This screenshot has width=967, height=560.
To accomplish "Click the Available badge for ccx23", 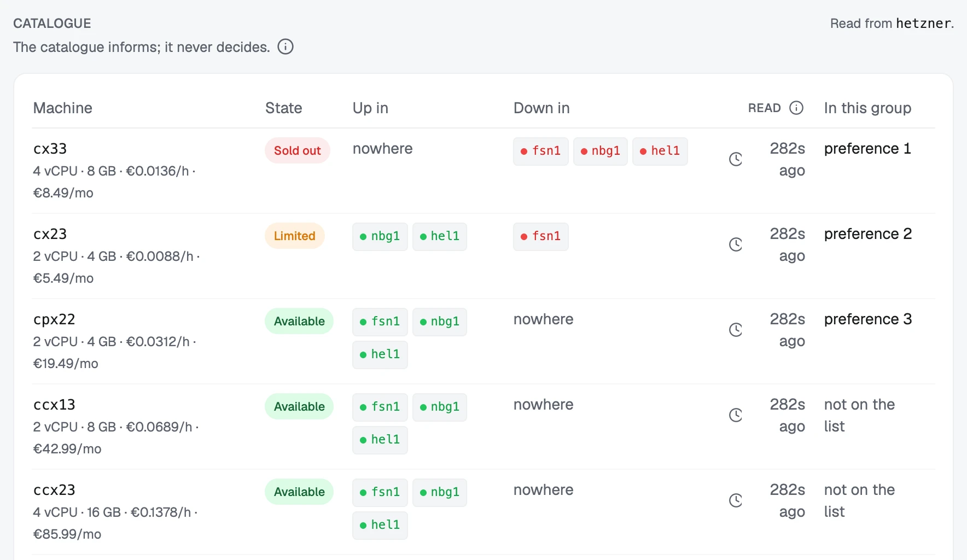I will pyautogui.click(x=299, y=492).
